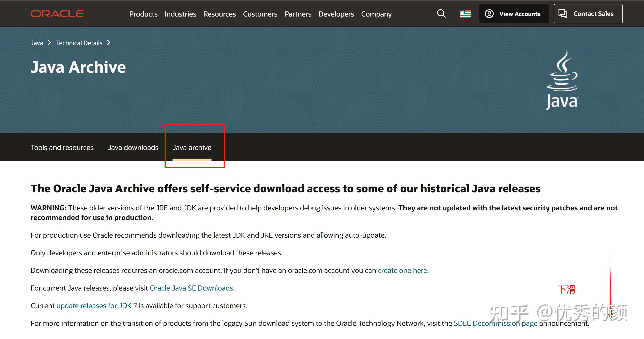
Task: Open update releases for JDK 7 link
Action: (97, 306)
